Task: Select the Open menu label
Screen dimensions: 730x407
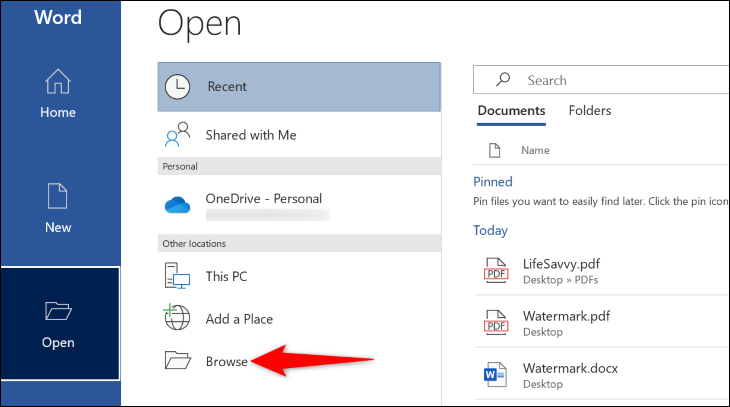Action: coord(58,343)
